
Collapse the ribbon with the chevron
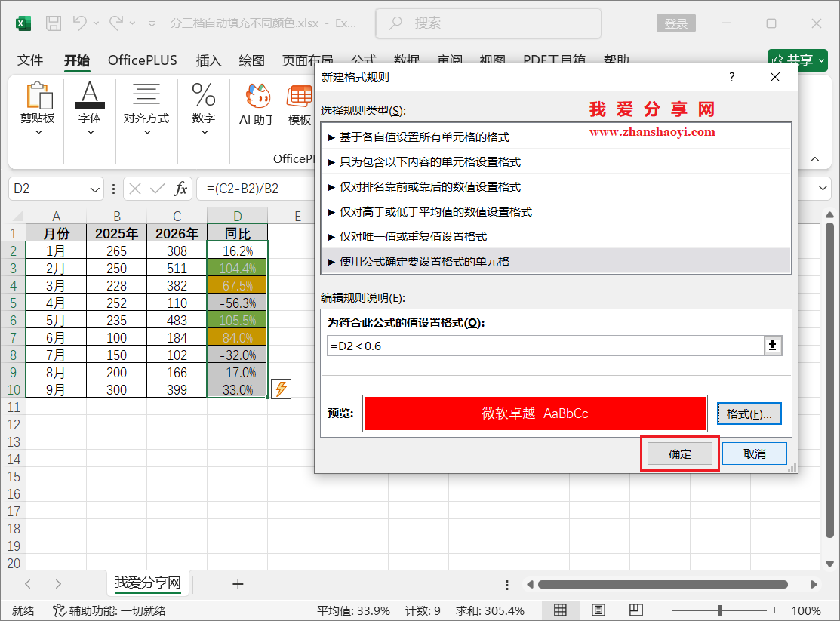815,160
